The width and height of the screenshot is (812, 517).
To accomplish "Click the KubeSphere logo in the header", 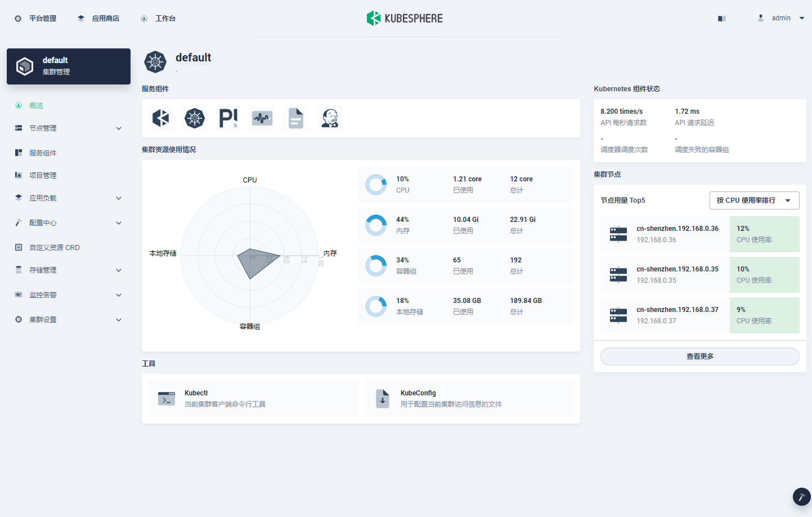I will point(405,18).
